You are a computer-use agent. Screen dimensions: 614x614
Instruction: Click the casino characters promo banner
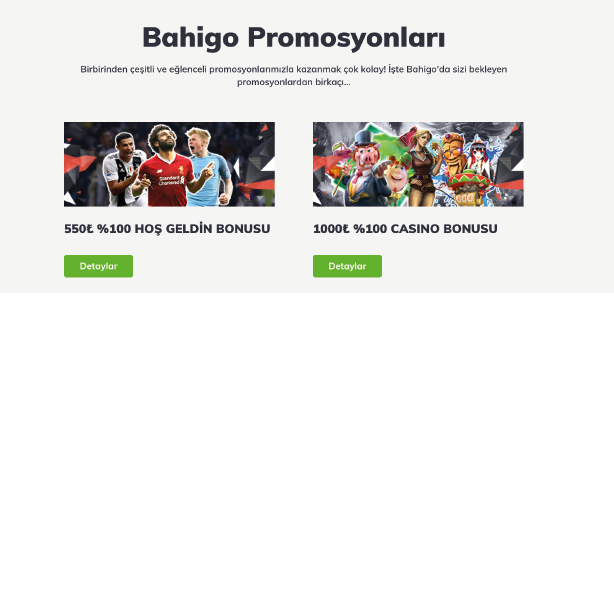tap(418, 164)
